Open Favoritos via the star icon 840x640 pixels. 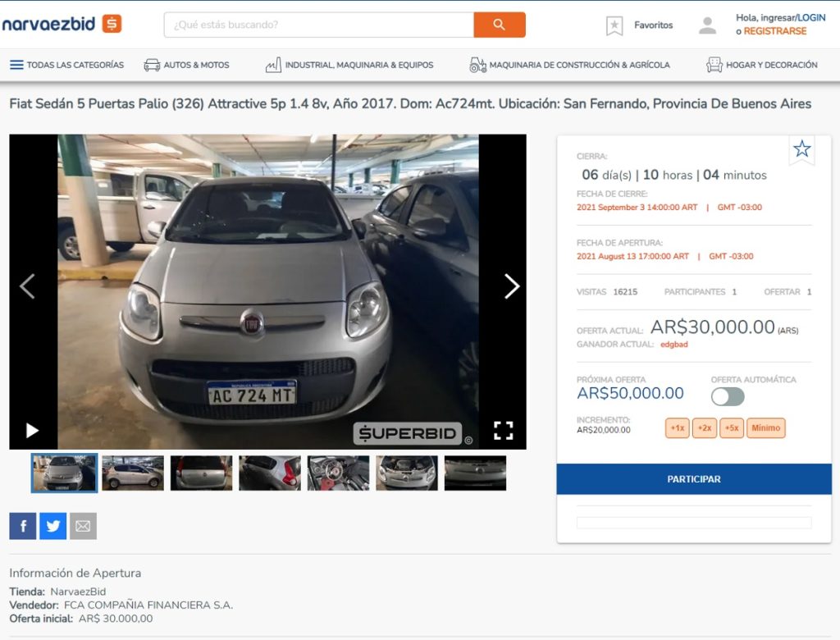pos(614,25)
